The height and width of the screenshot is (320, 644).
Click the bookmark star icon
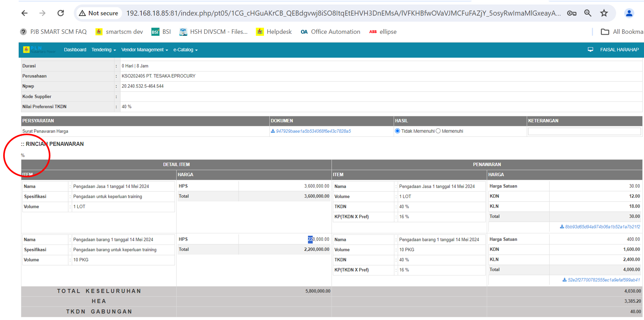(604, 13)
